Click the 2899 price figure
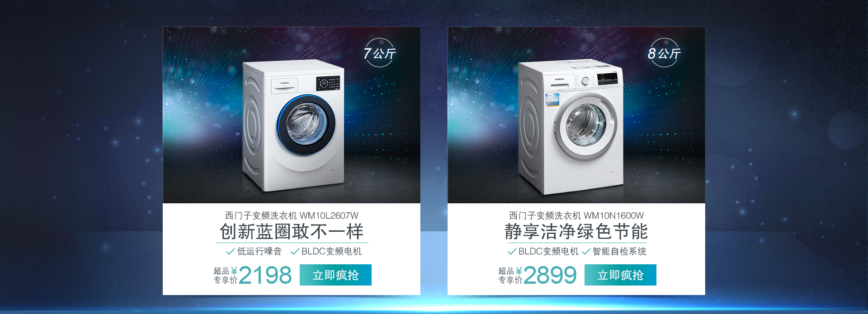The image size is (868, 314). click(x=550, y=275)
